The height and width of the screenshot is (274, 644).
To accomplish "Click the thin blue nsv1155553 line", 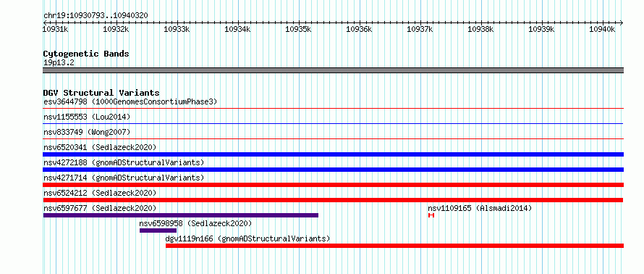I will [333, 123].
